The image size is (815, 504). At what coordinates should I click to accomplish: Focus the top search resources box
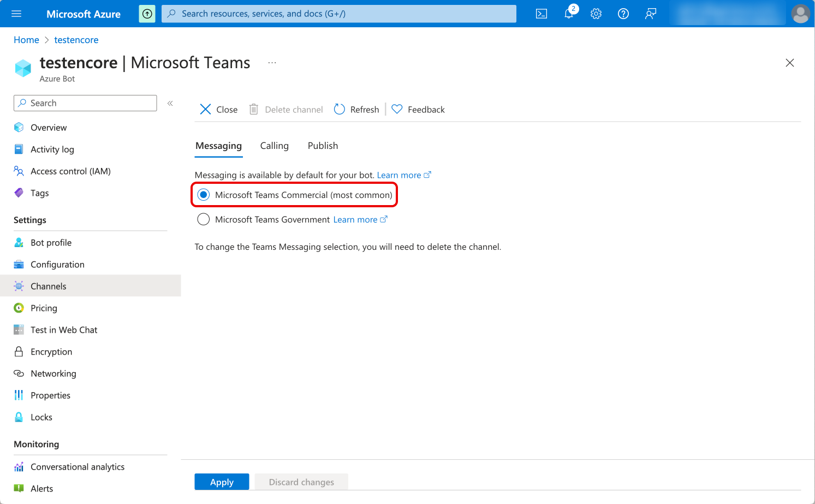339,14
